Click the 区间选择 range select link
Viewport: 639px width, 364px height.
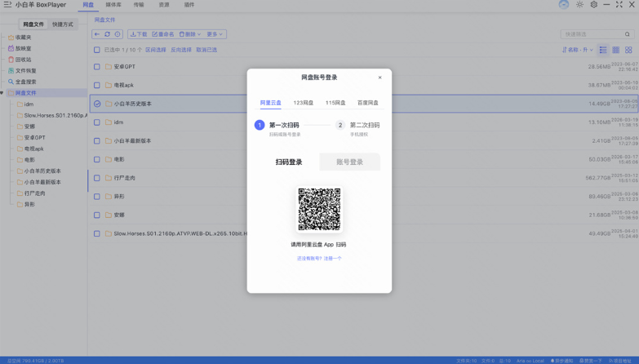point(156,50)
